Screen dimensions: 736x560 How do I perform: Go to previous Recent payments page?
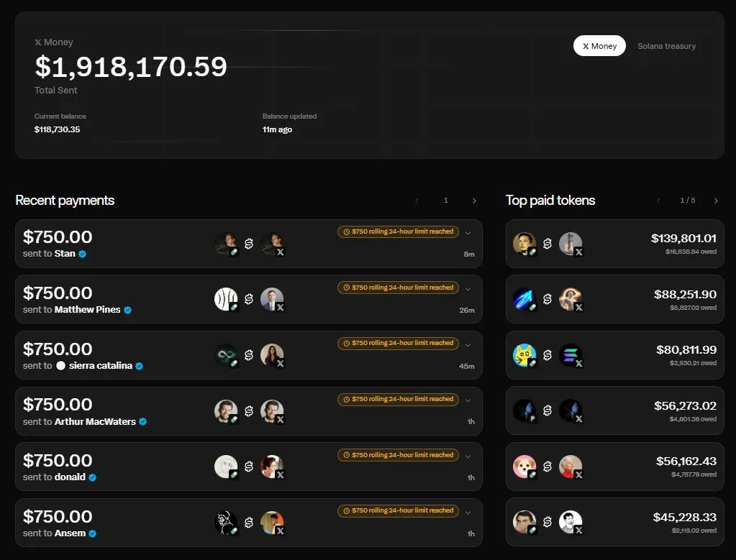[417, 201]
